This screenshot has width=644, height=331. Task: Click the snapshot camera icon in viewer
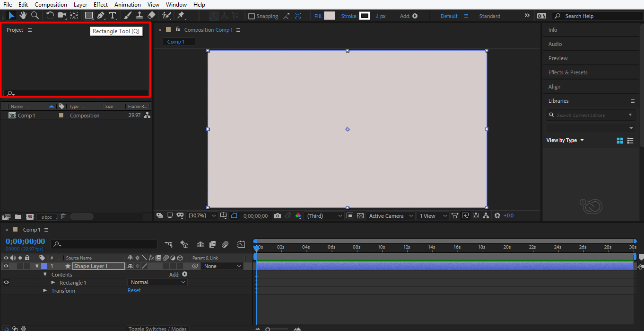(x=278, y=216)
